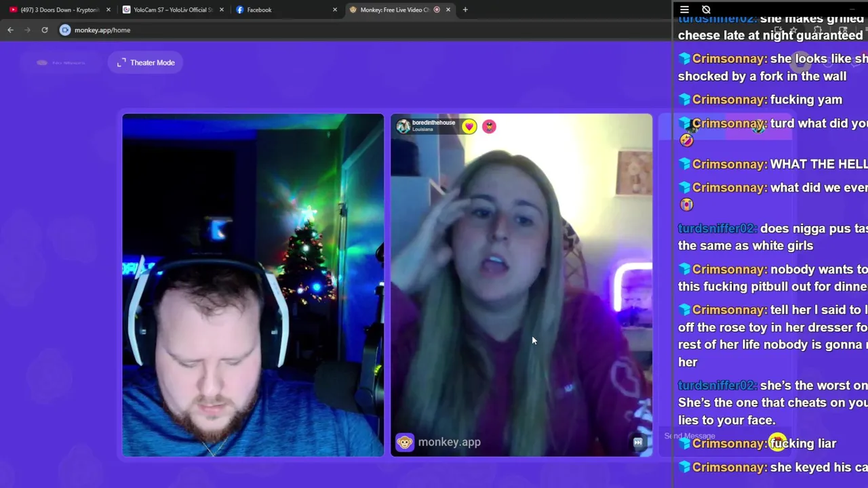Open hamburger menu in chat overlay
Image resolution: width=868 pixels, height=488 pixels.
[x=684, y=9]
